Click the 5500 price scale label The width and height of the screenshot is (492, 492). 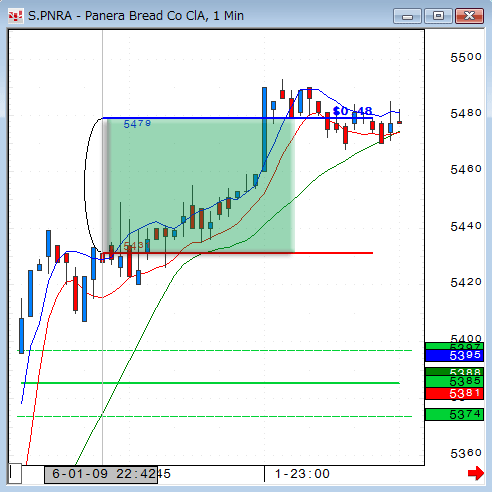[x=466, y=57]
